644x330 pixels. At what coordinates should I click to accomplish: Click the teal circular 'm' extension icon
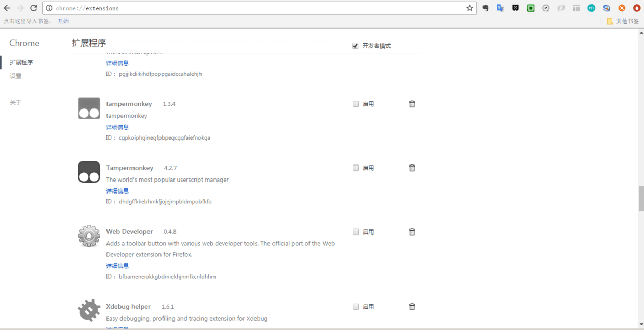point(592,8)
